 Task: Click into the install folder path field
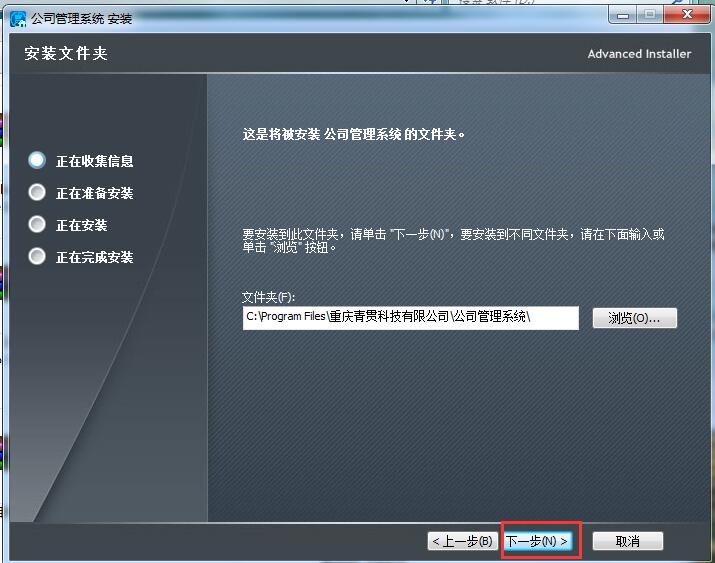tap(410, 317)
